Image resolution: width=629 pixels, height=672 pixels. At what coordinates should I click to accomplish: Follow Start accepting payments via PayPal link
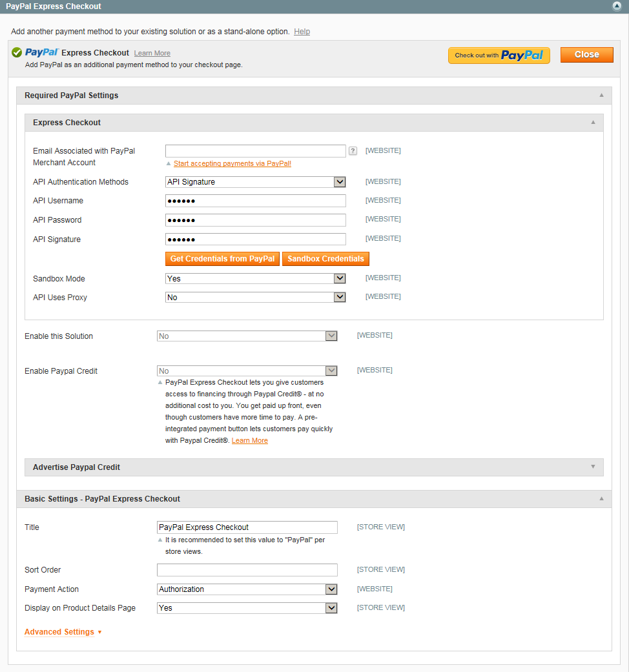[x=232, y=163]
